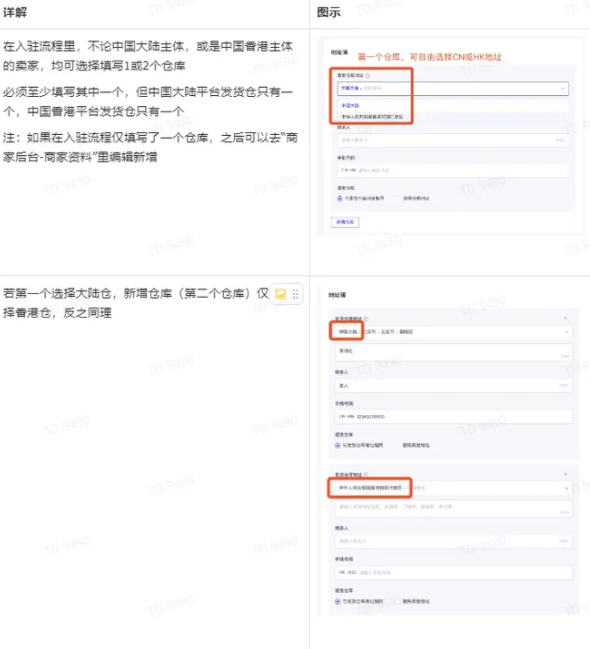Click the contact name field in the top form

tap(453, 140)
